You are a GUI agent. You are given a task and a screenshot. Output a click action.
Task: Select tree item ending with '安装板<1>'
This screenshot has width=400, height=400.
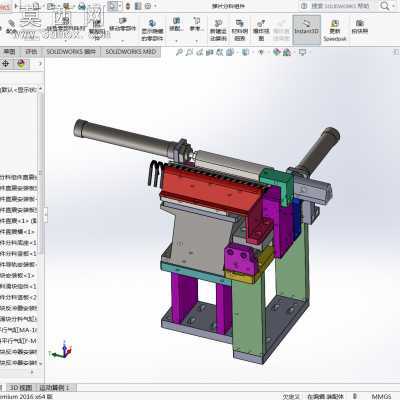tap(17, 275)
